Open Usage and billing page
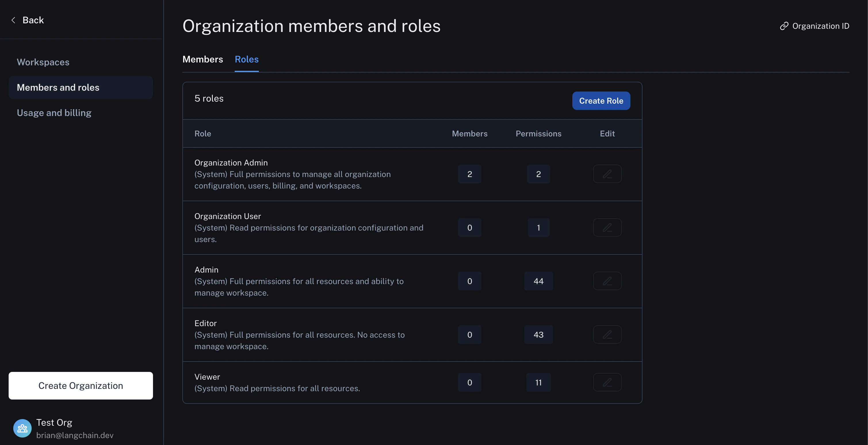 [54, 113]
